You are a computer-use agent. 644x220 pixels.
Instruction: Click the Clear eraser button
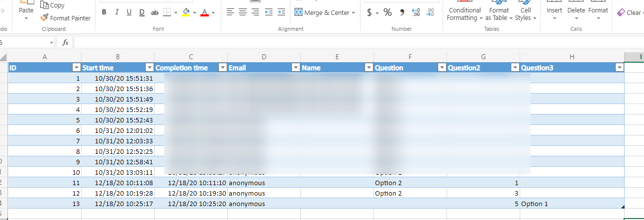coord(629,12)
